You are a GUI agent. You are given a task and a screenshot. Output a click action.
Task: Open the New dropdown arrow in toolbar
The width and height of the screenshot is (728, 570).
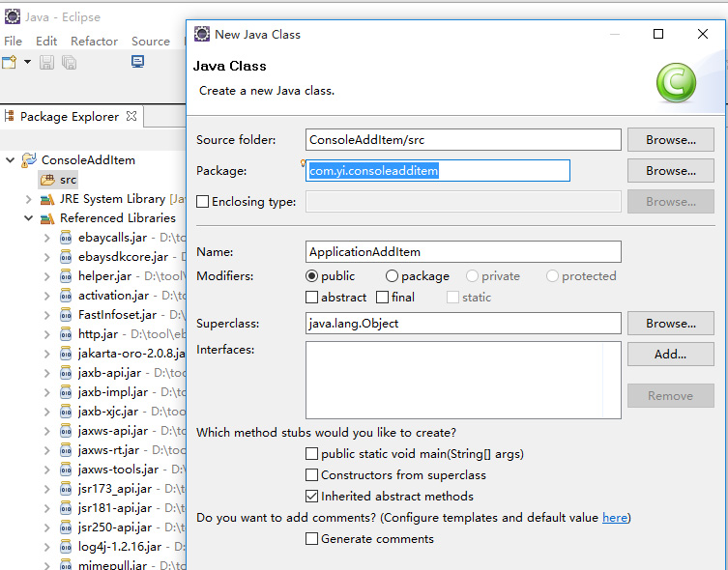(27, 62)
